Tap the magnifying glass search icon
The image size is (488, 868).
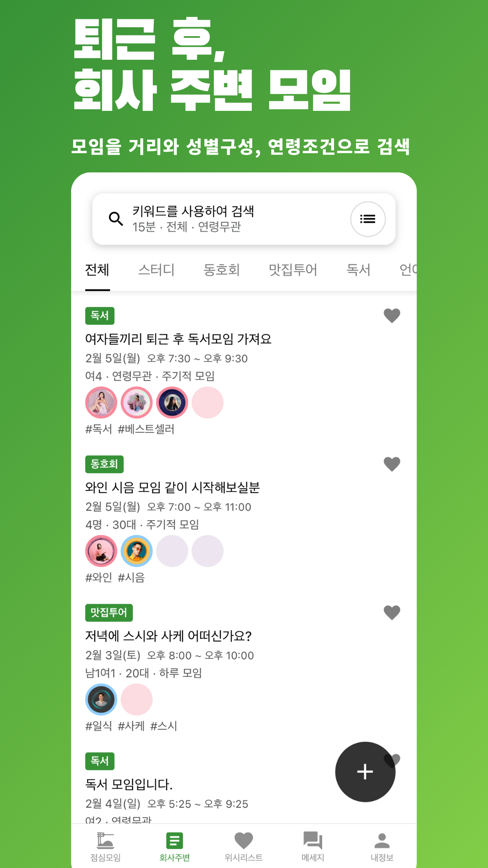(x=116, y=219)
